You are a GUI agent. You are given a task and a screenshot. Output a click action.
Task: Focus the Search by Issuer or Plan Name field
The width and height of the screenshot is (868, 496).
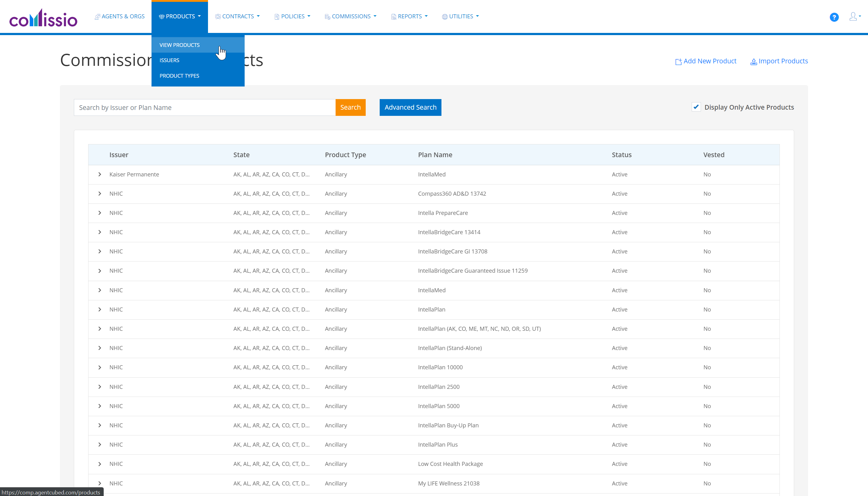pyautogui.click(x=205, y=107)
